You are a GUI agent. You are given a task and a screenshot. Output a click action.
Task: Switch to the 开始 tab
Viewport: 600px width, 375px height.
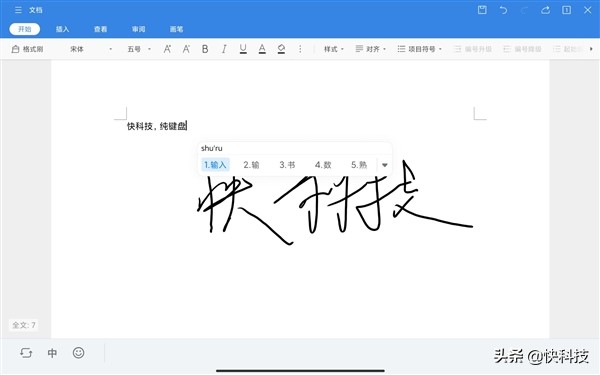24,29
